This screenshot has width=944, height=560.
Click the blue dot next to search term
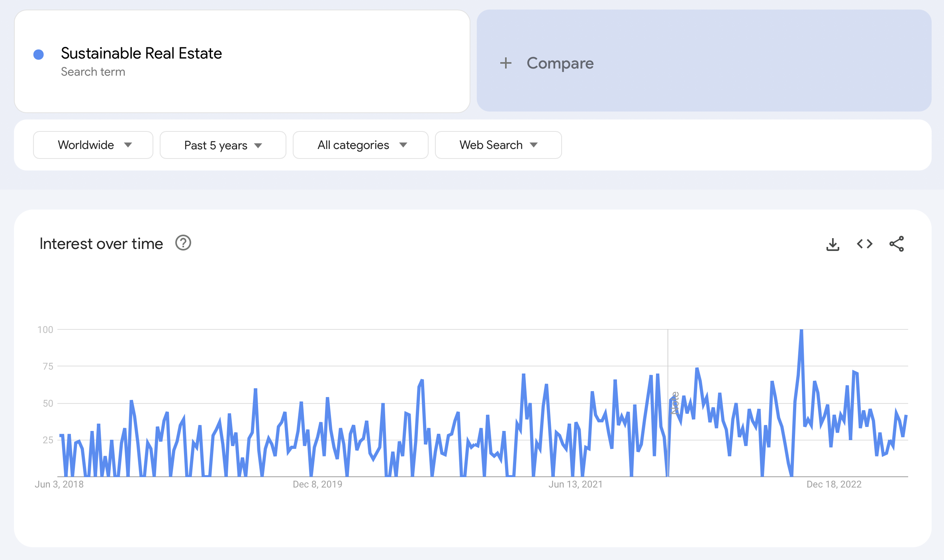click(x=39, y=55)
